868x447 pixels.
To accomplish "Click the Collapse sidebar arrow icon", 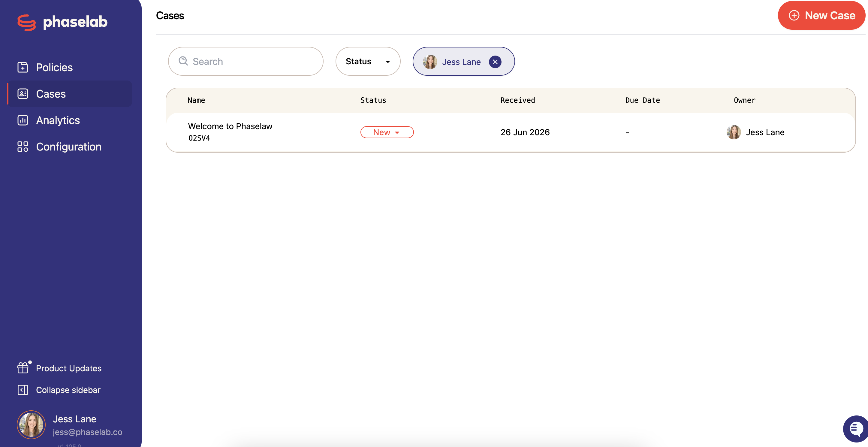I will (23, 390).
